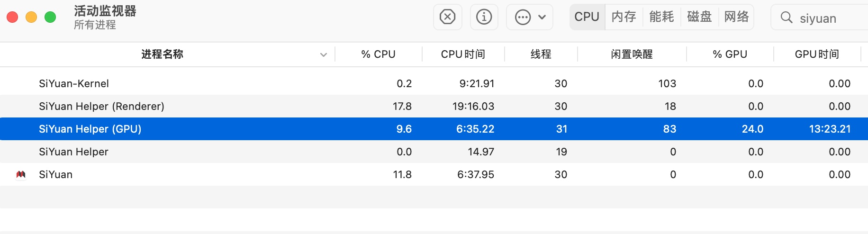Click the 所有进程 subtitle text
The image size is (868, 234).
[95, 25]
